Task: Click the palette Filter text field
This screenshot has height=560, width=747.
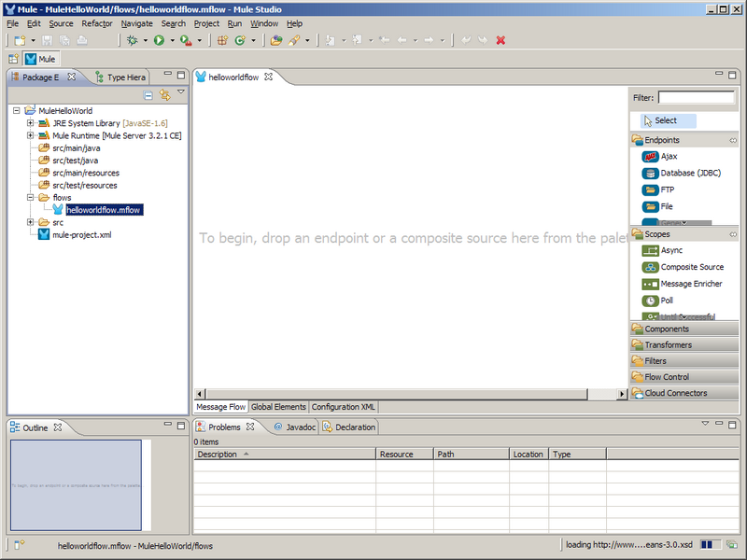Action: point(697,97)
